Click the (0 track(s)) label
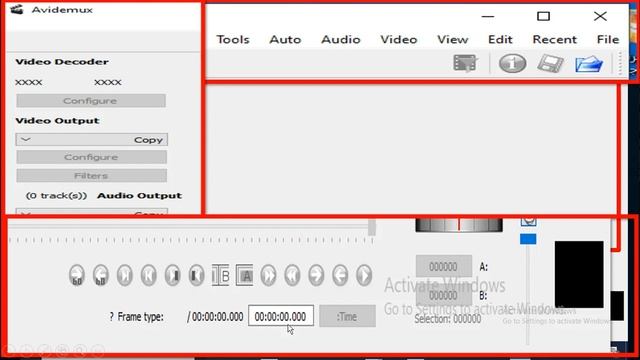The width and height of the screenshot is (640, 360). (56, 196)
